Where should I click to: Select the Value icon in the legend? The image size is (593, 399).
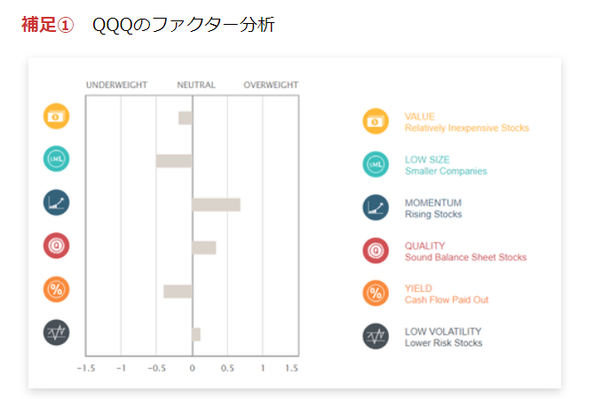(x=376, y=121)
